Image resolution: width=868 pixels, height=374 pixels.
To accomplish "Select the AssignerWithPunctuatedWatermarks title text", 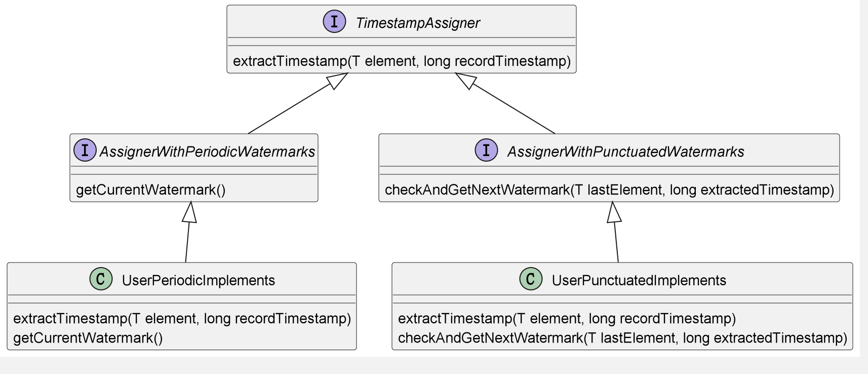I will tap(625, 152).
